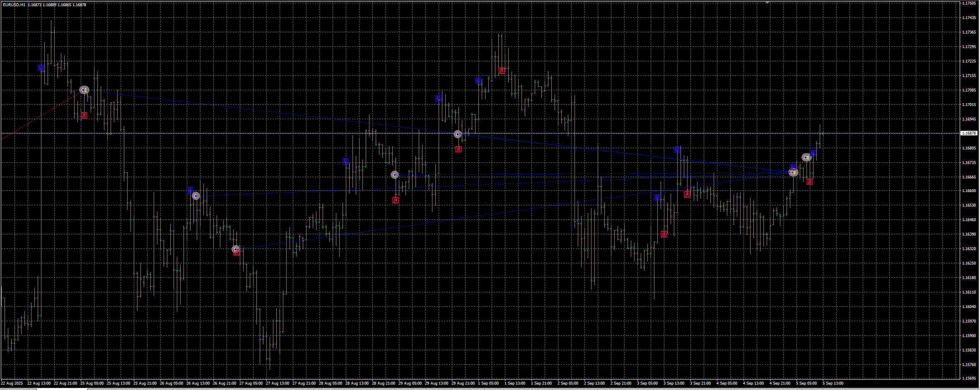The width and height of the screenshot is (980, 390).
Task: Select the gray blue-arrow marker near 1.16760 on 5 Sep
Action: (x=806, y=158)
